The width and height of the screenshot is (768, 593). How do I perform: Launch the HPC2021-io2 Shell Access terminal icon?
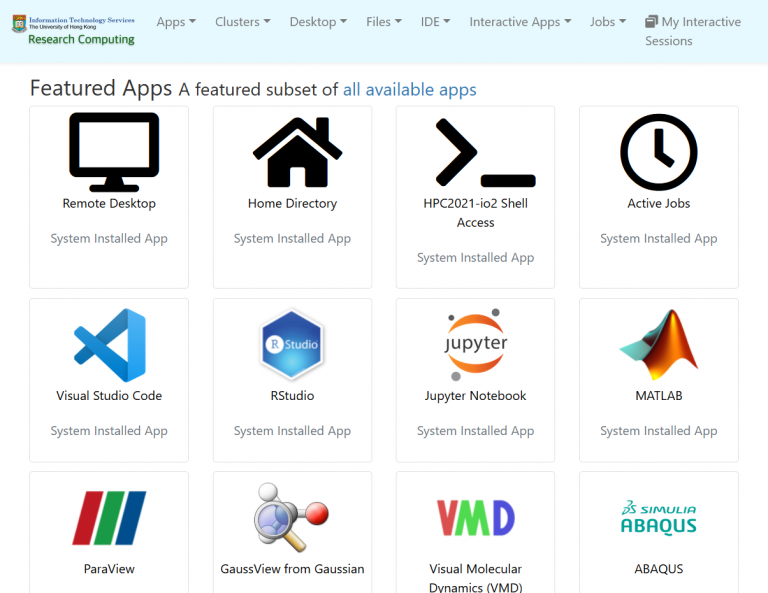click(x=485, y=152)
